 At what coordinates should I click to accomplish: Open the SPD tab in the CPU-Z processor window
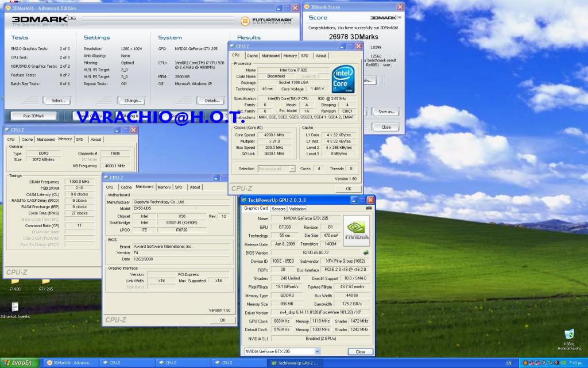click(304, 56)
